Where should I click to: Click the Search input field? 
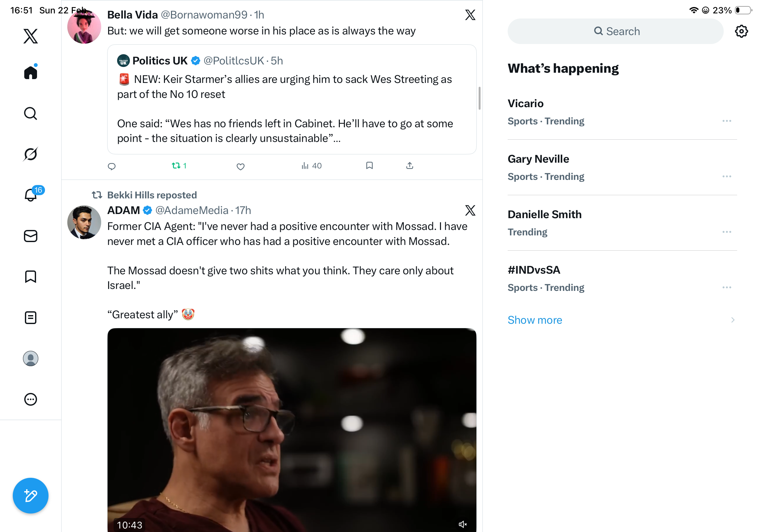[x=615, y=31]
